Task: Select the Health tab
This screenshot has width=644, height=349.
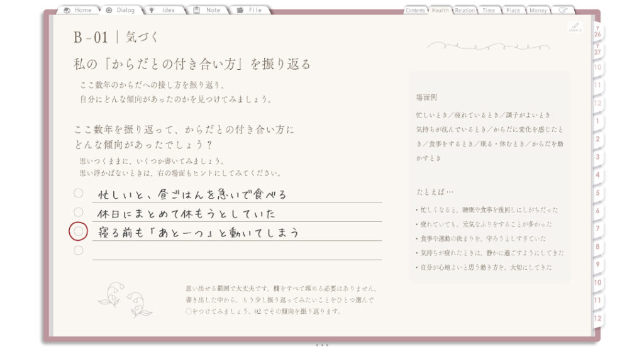Action: pos(440,10)
